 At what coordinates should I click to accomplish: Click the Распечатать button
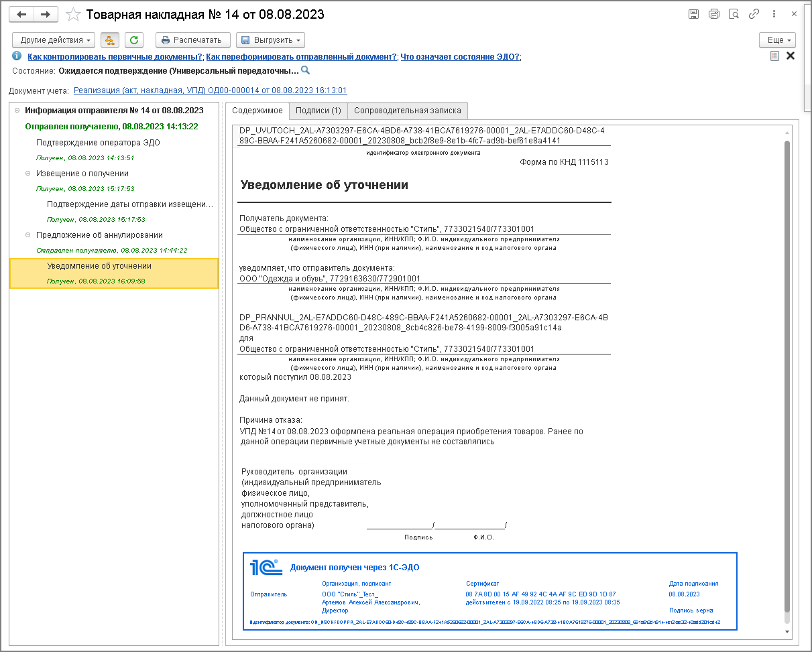coord(193,40)
